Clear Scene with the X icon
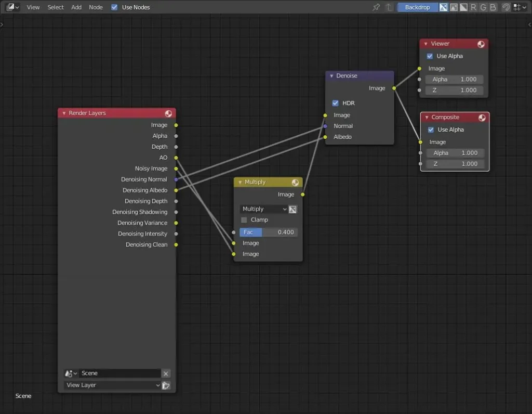The height and width of the screenshot is (414, 532). click(x=166, y=373)
